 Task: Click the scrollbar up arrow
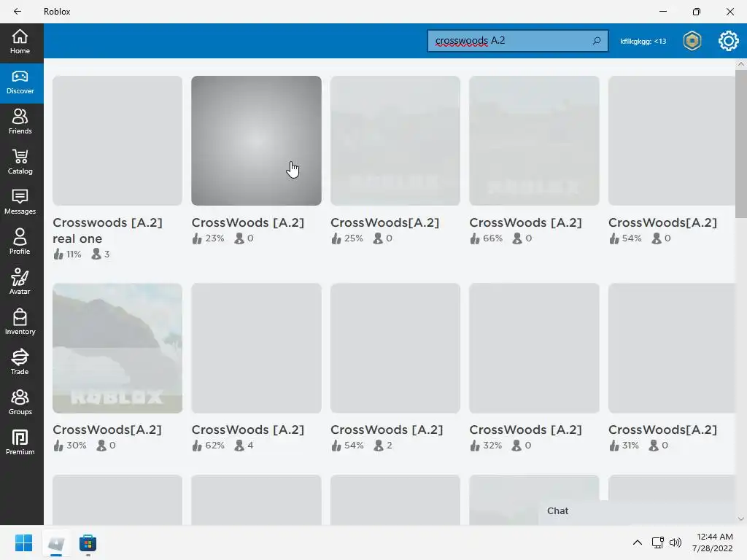(741, 64)
